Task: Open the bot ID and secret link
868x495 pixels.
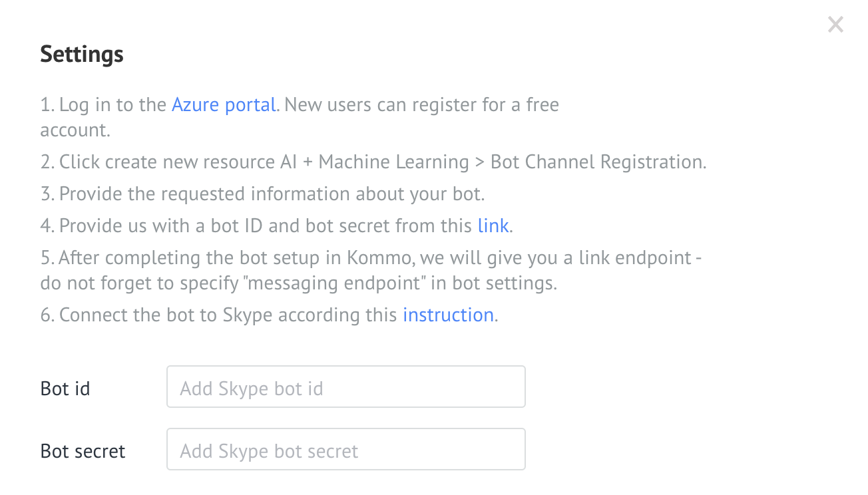Action: 493,226
